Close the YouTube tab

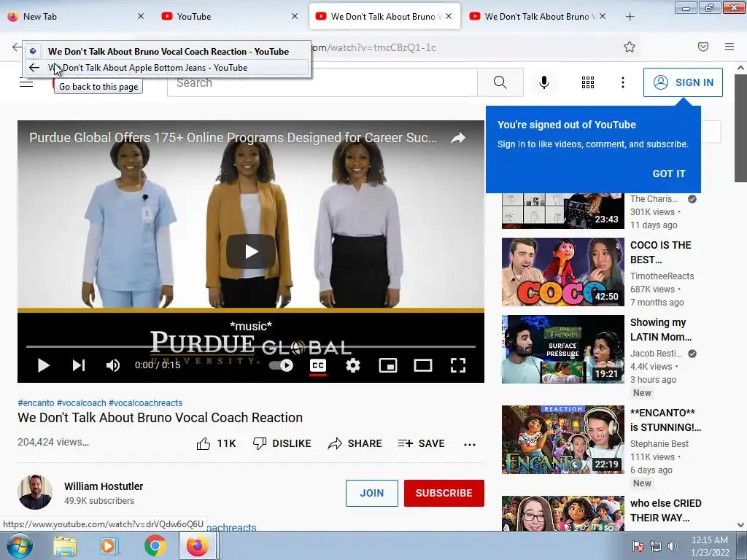(295, 16)
